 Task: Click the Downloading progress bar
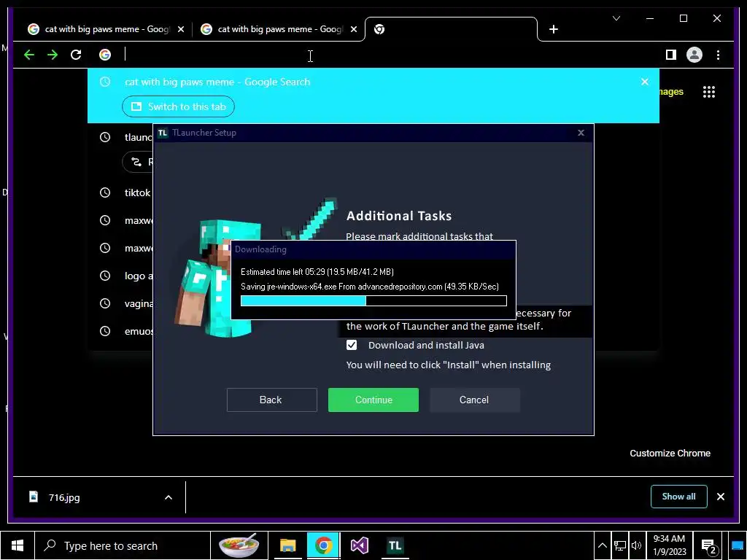(373, 300)
